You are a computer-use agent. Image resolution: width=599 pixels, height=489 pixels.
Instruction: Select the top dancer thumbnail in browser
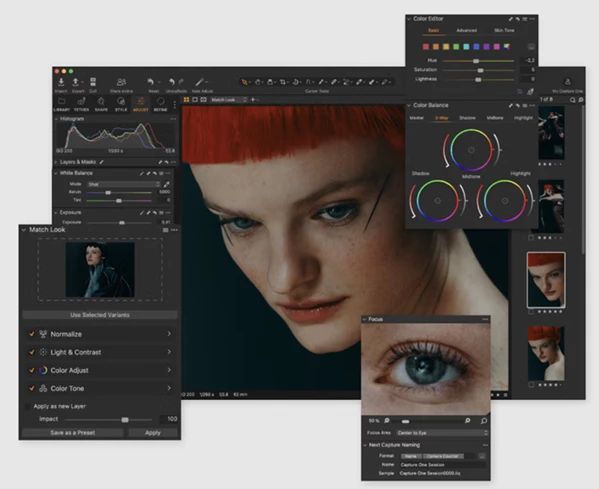551,133
